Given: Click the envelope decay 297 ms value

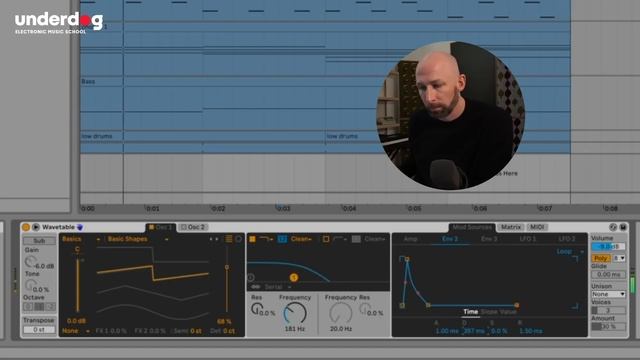Looking at the screenshot, I should pyautogui.click(x=474, y=331).
